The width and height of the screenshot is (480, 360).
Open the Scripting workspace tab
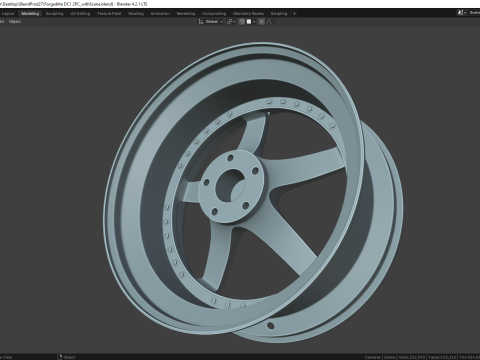click(x=279, y=14)
